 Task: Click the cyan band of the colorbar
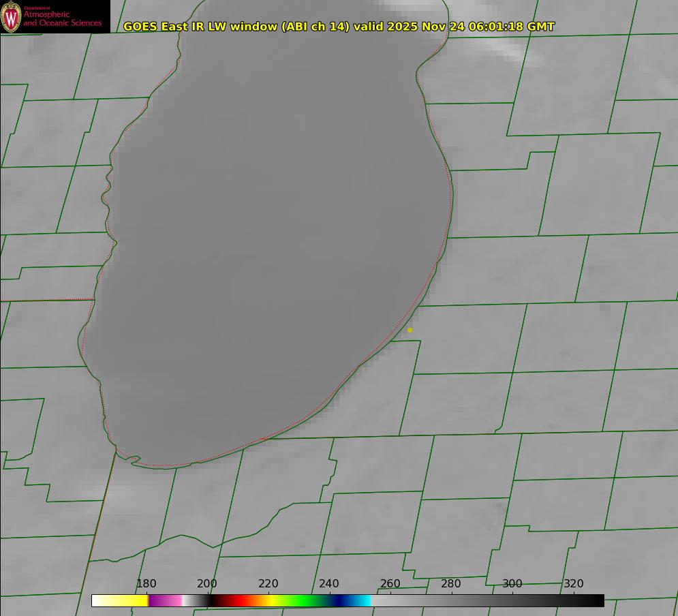[x=364, y=600]
